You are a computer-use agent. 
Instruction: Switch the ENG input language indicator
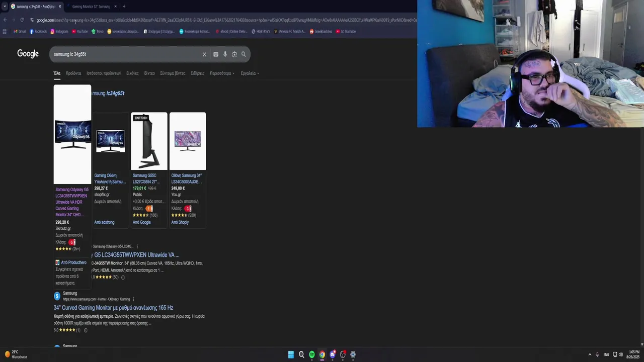606,354
